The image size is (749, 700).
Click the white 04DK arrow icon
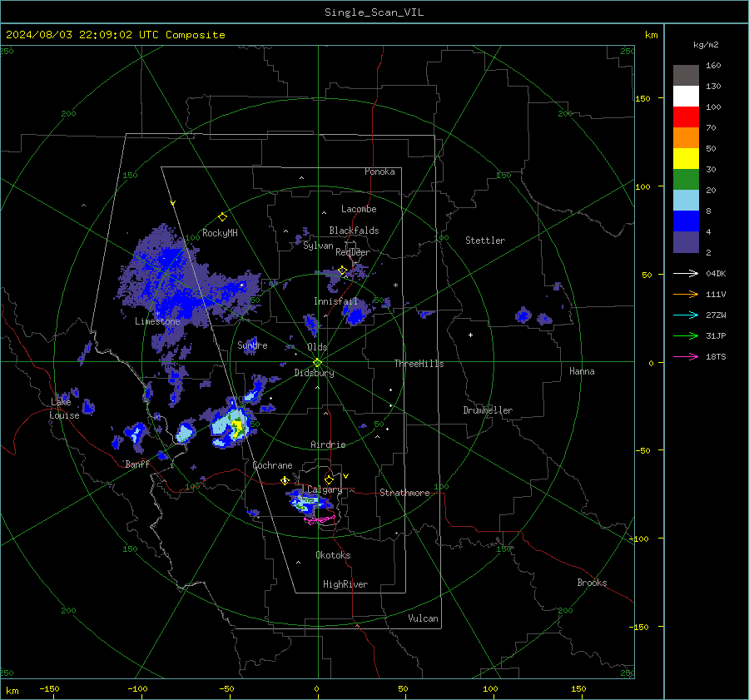[686, 273]
